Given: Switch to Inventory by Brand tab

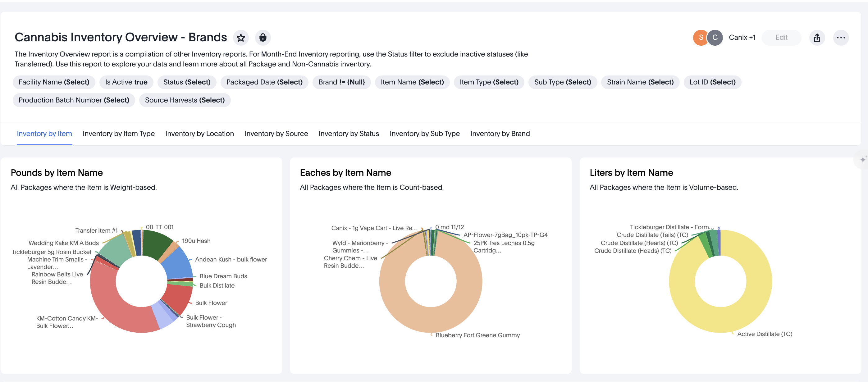Looking at the screenshot, I should pos(500,134).
